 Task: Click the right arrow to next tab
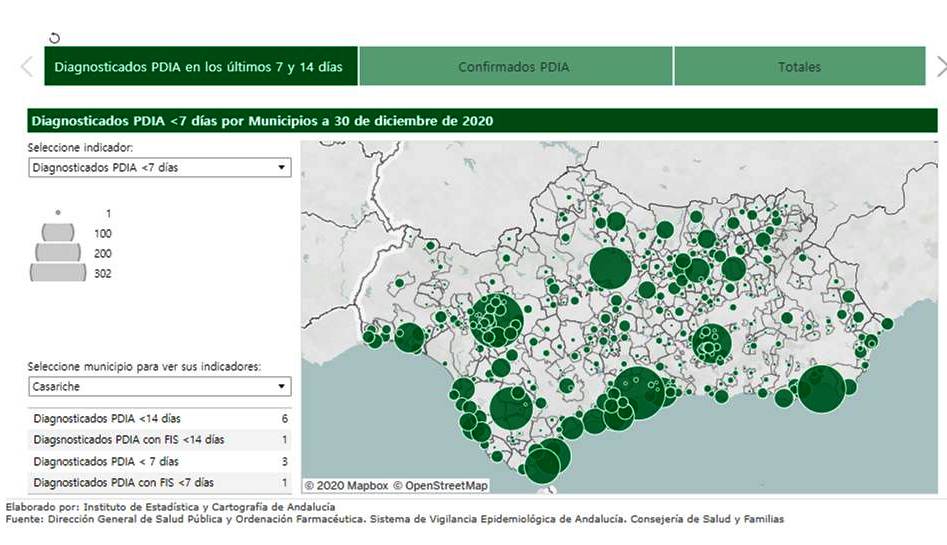(x=939, y=67)
